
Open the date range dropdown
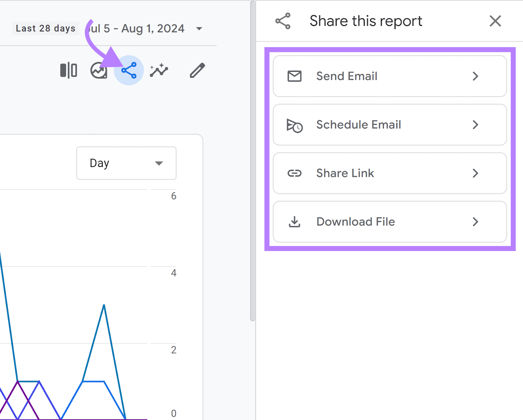199,29
